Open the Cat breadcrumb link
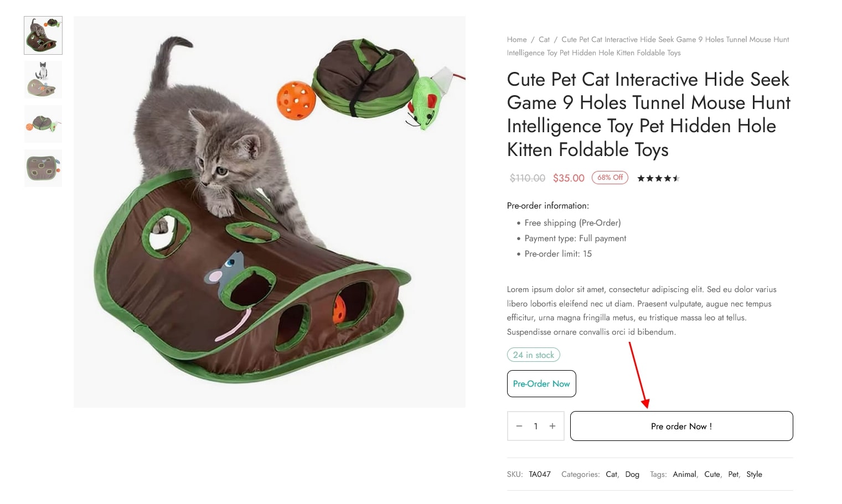Image resolution: width=842 pixels, height=504 pixels. pyautogui.click(x=544, y=40)
